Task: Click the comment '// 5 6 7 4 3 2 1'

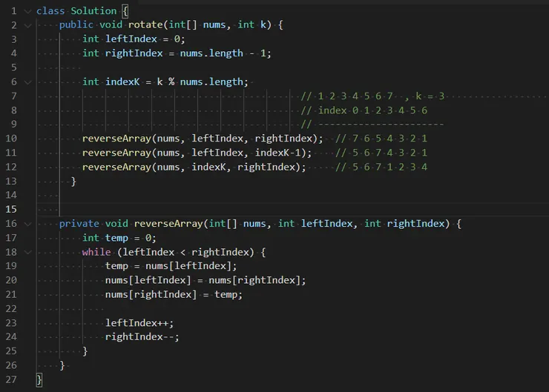Action: click(x=381, y=153)
